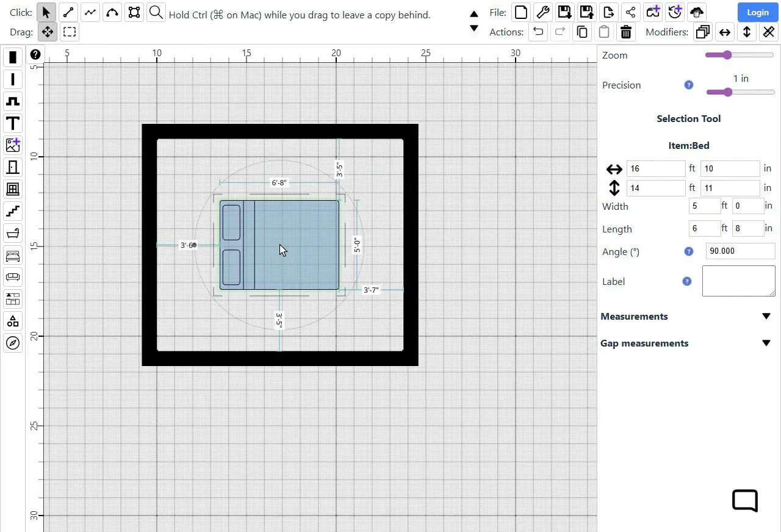Open the bathtub fixtures category
The image size is (781, 532).
(13, 233)
